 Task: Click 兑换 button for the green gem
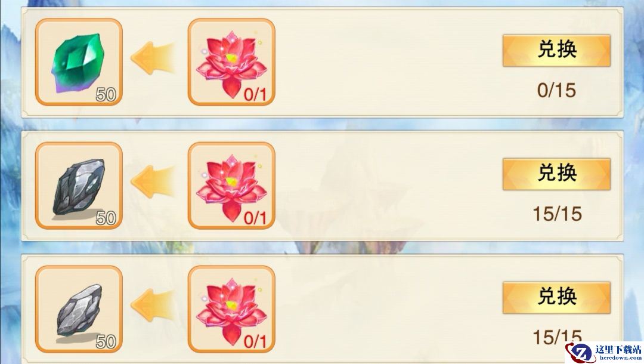[556, 51]
